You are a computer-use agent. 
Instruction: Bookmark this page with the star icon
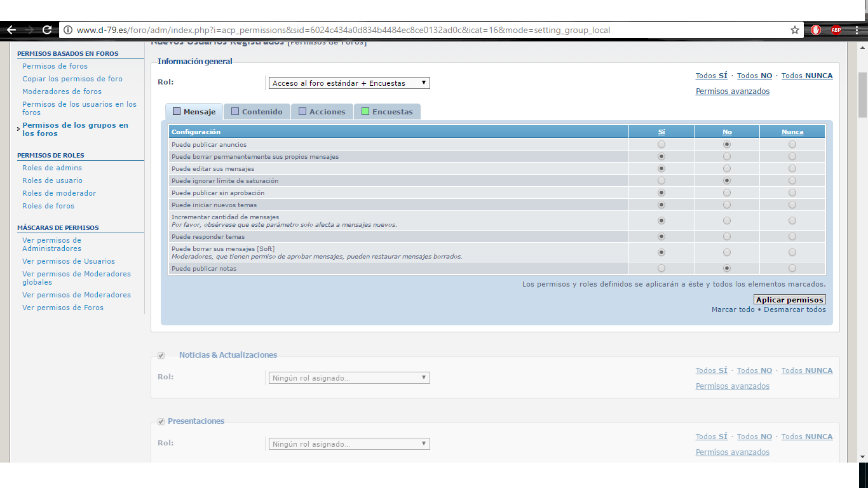tap(794, 30)
